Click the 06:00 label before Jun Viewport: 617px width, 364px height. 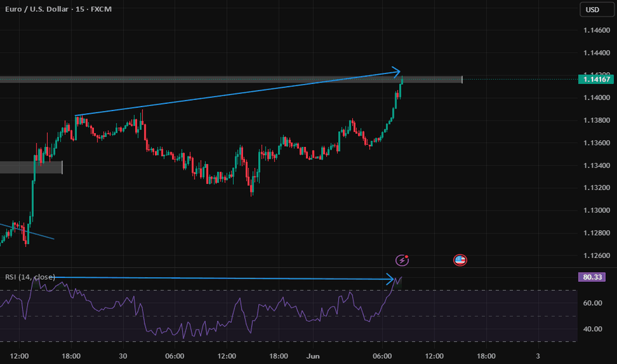[x=175, y=356]
